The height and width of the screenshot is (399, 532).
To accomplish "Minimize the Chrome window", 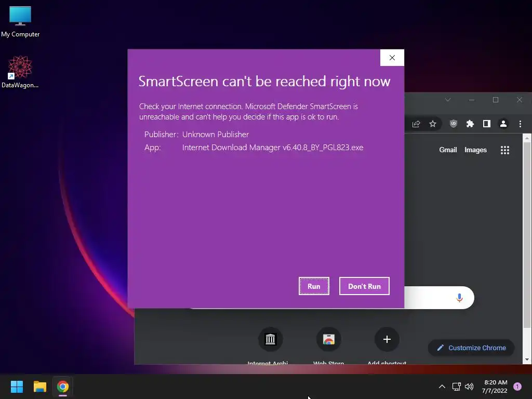I will click(x=472, y=100).
